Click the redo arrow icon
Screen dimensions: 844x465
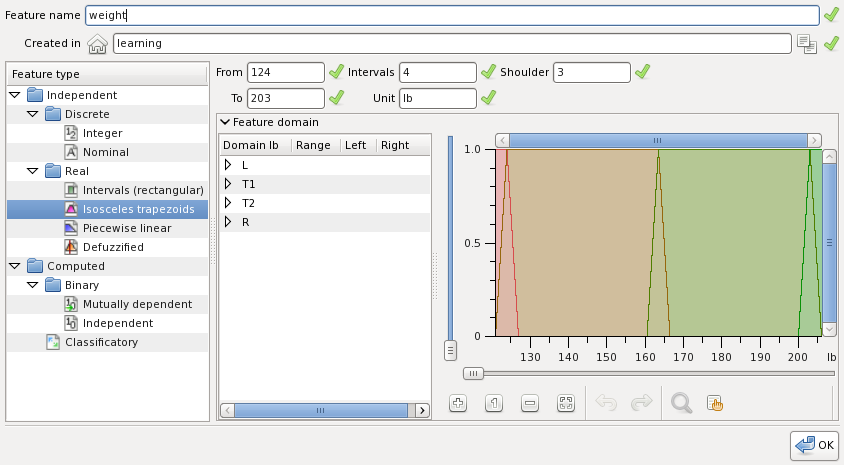pos(642,402)
